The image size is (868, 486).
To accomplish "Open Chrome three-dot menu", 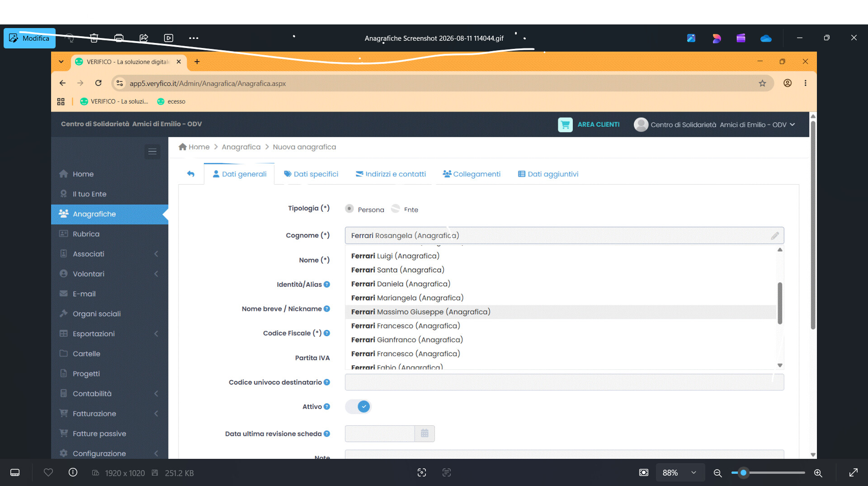I will click(x=805, y=83).
